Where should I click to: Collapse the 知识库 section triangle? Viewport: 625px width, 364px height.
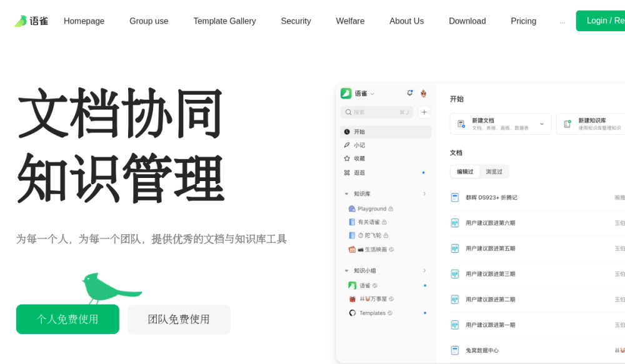346,194
